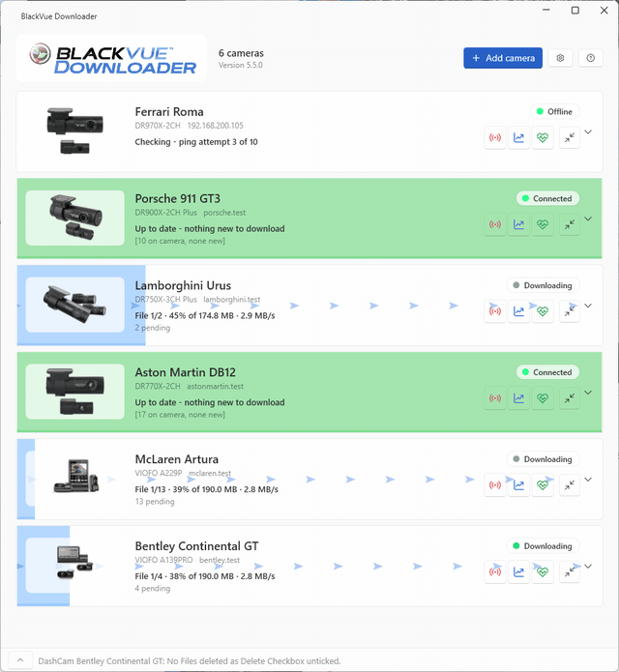619x672 pixels.
Task: Click the shrink arrows icon for Ferrari Roma
Action: pos(570,137)
